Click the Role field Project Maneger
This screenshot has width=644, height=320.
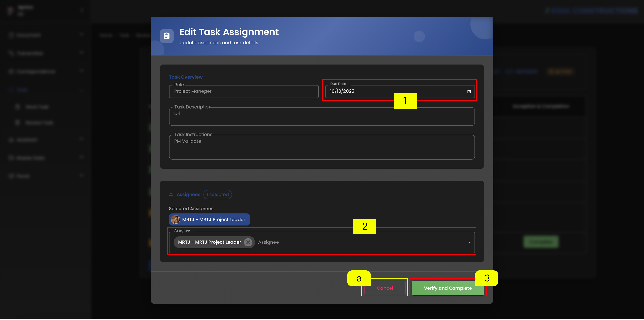tap(244, 91)
